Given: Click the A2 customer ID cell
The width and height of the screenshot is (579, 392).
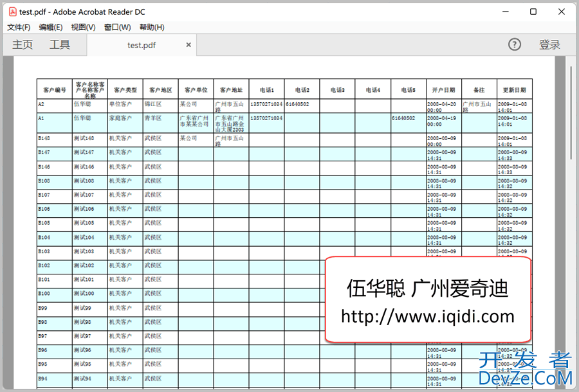Looking at the screenshot, I should 55,106.
